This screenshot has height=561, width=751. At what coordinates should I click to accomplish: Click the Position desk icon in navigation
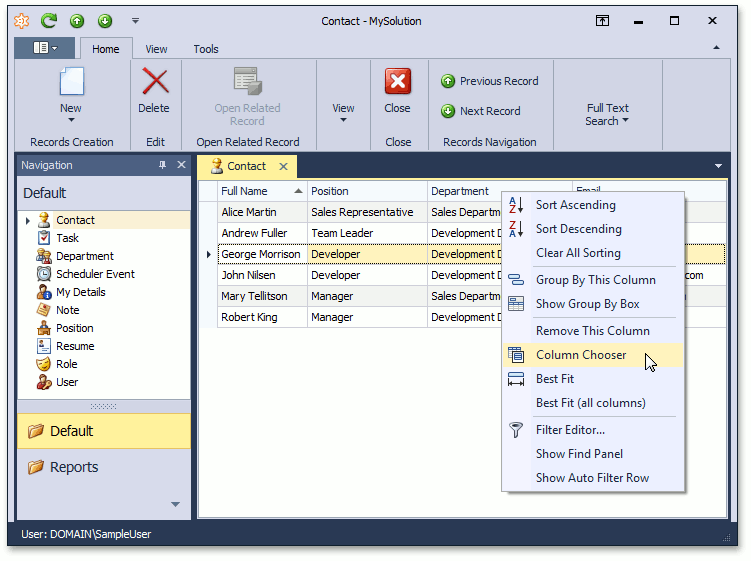(x=44, y=328)
